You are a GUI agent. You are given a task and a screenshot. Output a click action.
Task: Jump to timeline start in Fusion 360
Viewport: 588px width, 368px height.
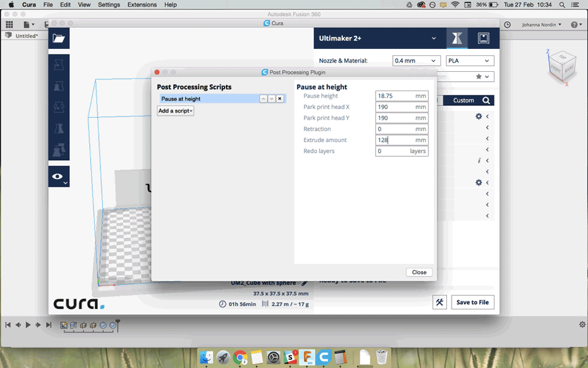7,325
